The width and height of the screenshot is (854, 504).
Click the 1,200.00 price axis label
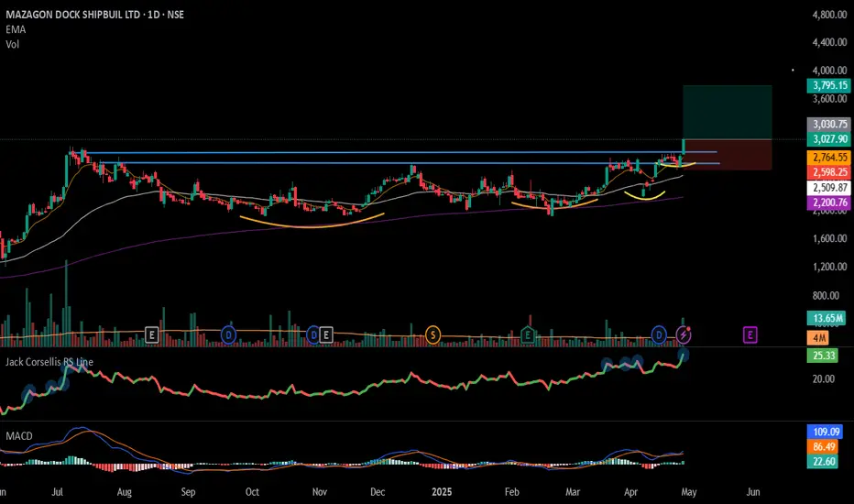pos(829,267)
